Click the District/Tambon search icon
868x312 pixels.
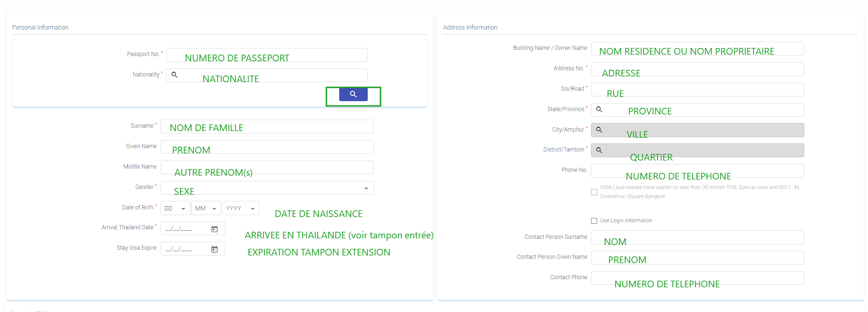[x=599, y=150]
